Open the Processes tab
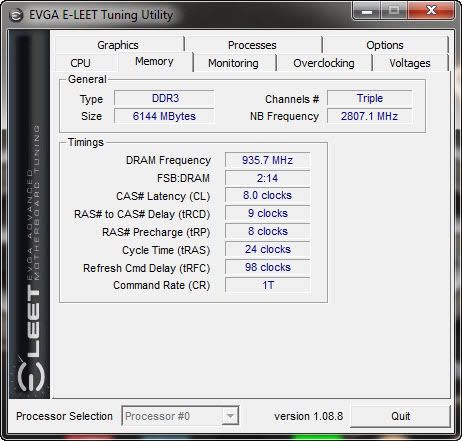Screen dimensions: 462x441 click(x=252, y=45)
